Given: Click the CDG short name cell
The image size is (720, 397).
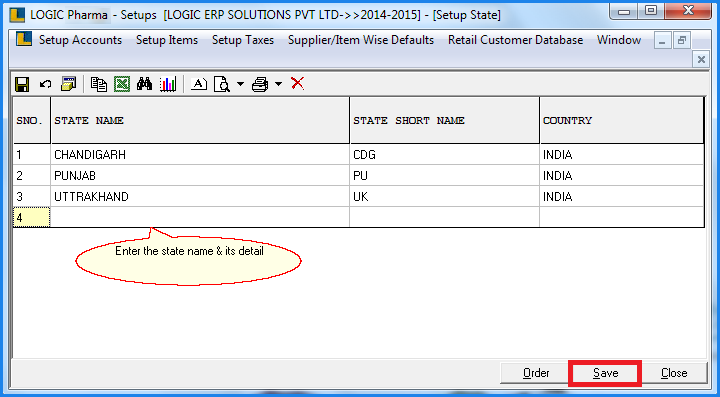Looking at the screenshot, I should pyautogui.click(x=444, y=155).
